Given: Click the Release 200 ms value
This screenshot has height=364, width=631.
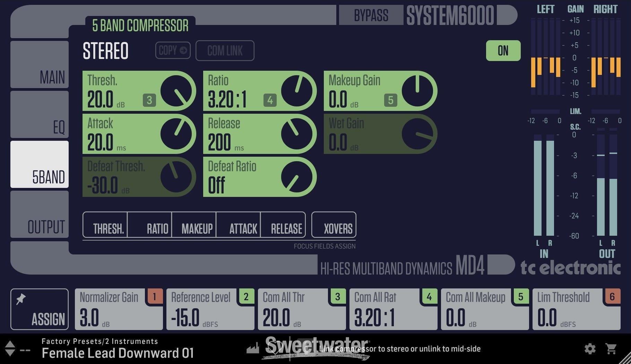Looking at the screenshot, I should 226,142.
